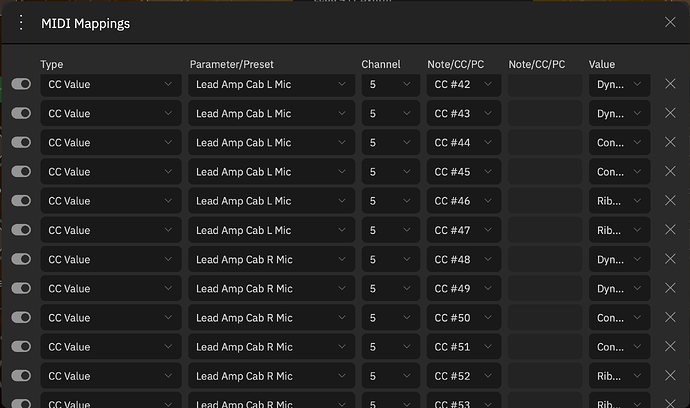Toggle the CC #42 mapping off
Viewport: 690px width, 408px height.
(21, 84)
